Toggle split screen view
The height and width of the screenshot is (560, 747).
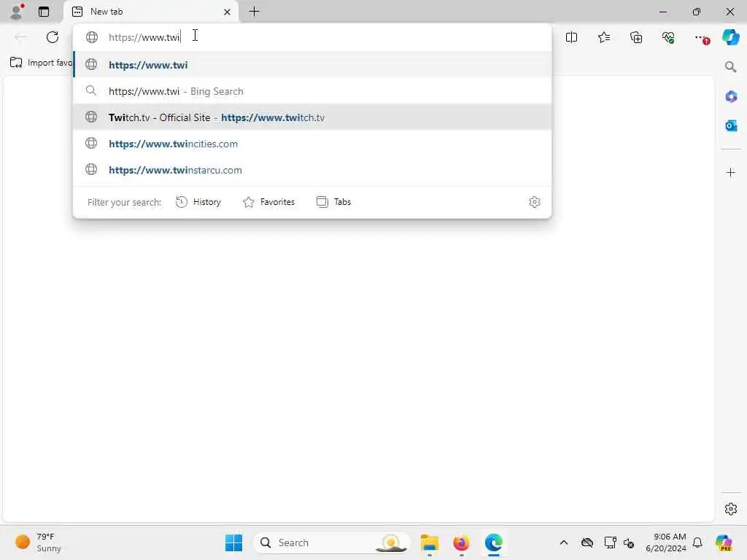(571, 37)
